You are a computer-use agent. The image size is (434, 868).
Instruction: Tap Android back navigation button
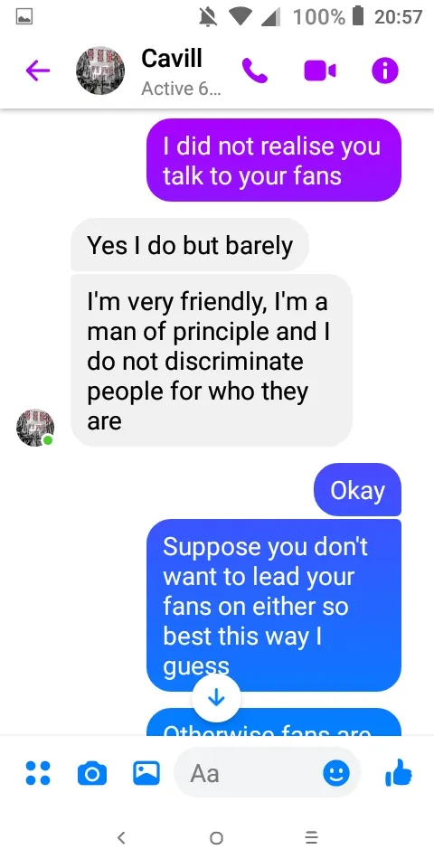tap(122, 837)
